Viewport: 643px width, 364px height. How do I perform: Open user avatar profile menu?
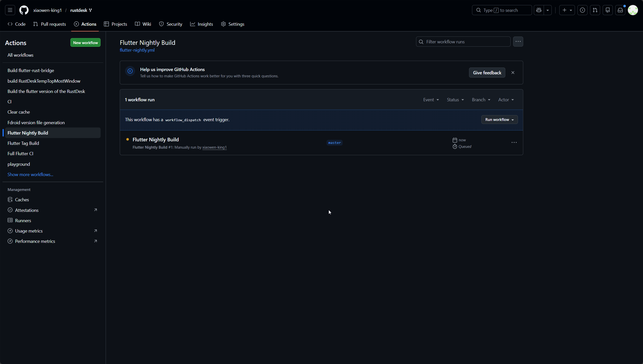tap(633, 10)
